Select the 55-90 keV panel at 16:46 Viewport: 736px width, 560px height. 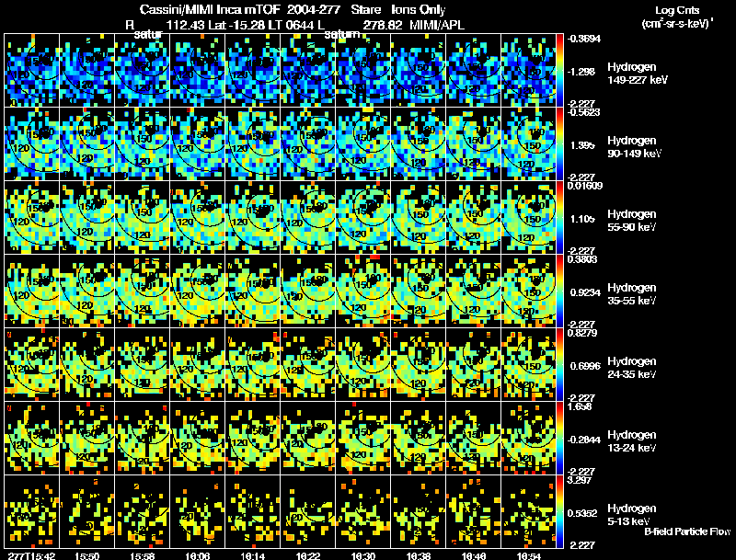[x=473, y=218]
